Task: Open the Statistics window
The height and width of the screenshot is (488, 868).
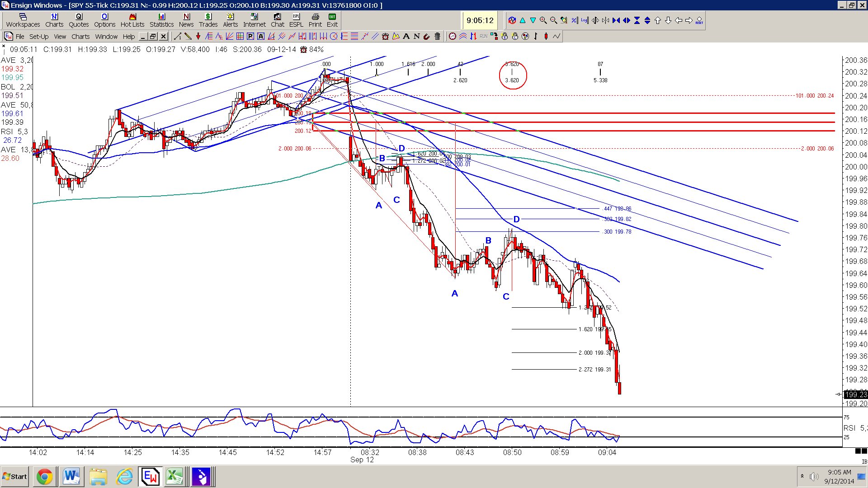Action: click(x=161, y=20)
